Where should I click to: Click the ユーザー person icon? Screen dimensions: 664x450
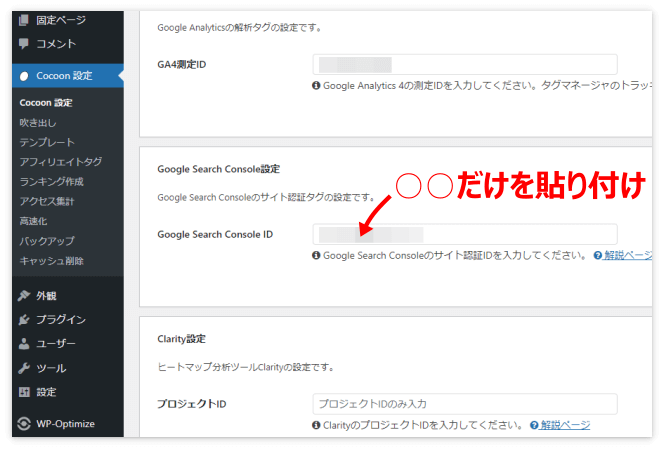[24, 343]
